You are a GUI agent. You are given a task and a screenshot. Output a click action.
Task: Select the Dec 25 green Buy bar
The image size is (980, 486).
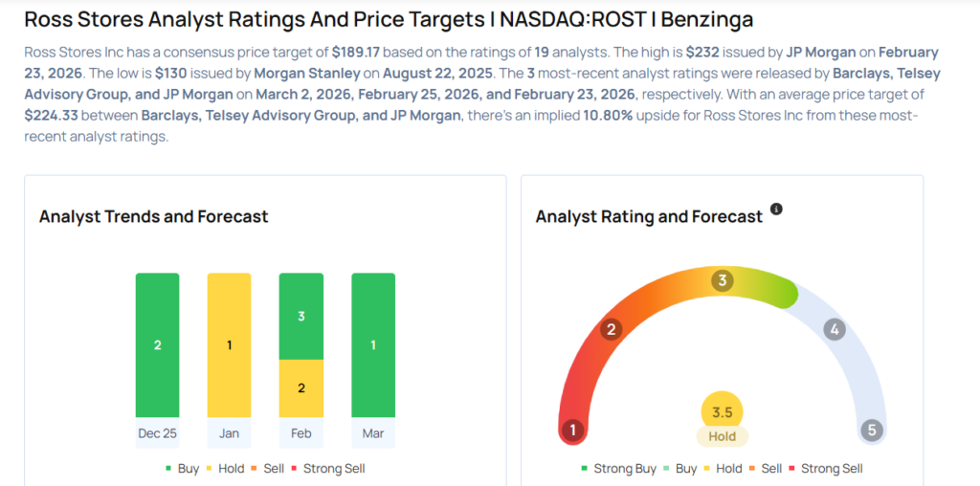(x=158, y=344)
